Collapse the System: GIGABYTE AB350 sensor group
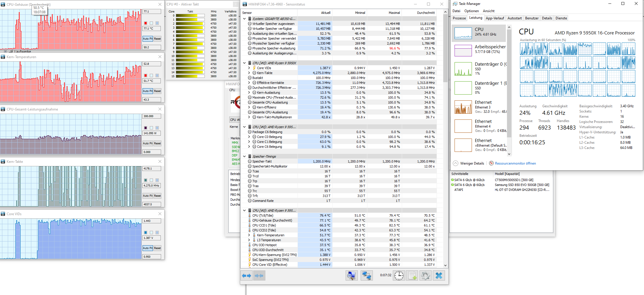This screenshot has width=644, height=295. coord(244,19)
